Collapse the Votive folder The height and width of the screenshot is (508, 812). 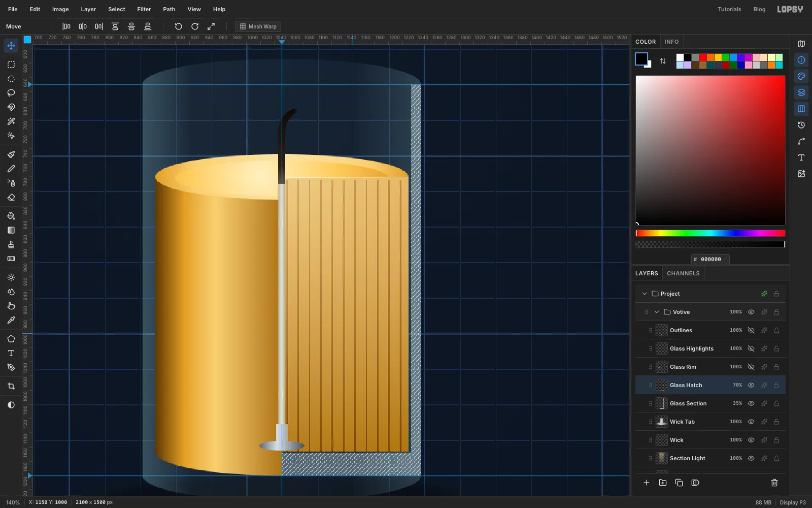click(x=657, y=312)
